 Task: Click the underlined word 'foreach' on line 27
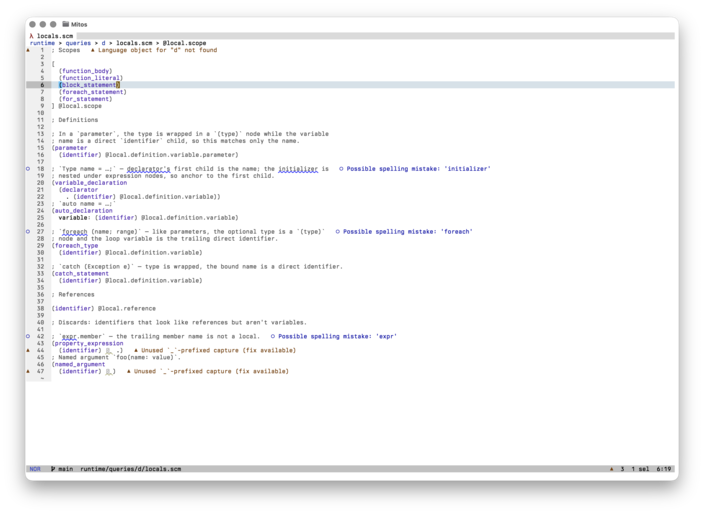point(75,232)
